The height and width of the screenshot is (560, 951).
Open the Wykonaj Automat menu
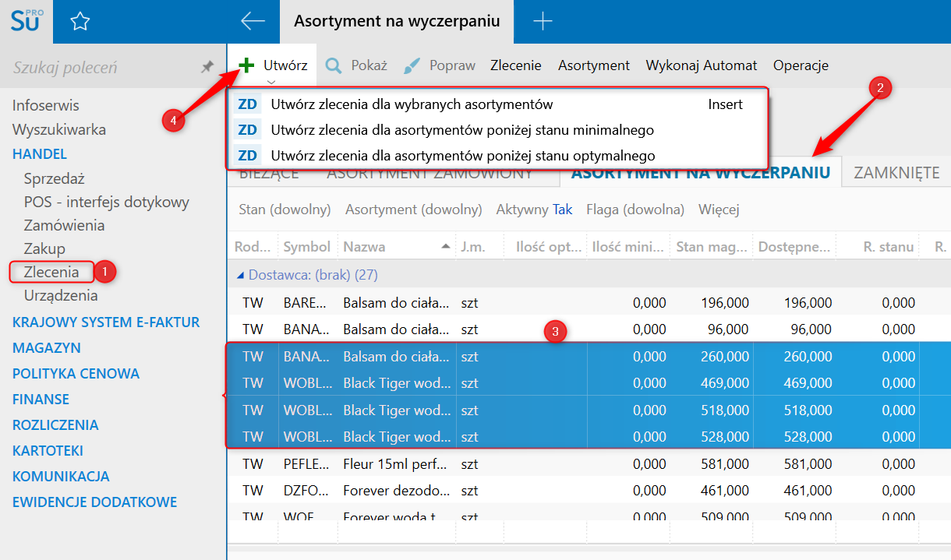click(702, 65)
